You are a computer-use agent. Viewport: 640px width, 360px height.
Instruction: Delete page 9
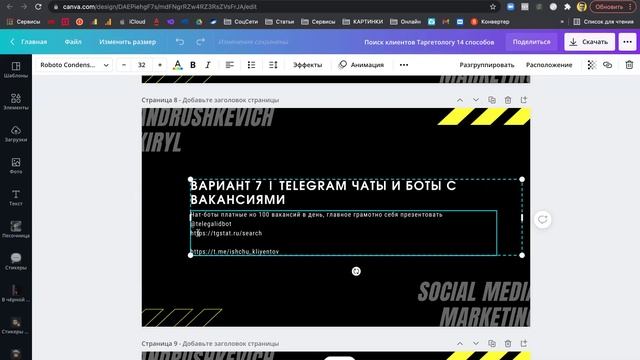[508, 344]
